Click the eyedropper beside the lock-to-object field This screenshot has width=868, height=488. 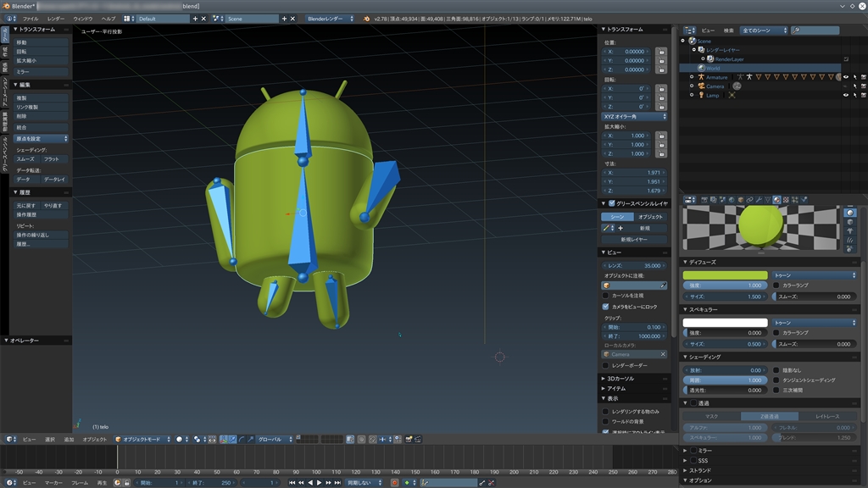(x=662, y=286)
